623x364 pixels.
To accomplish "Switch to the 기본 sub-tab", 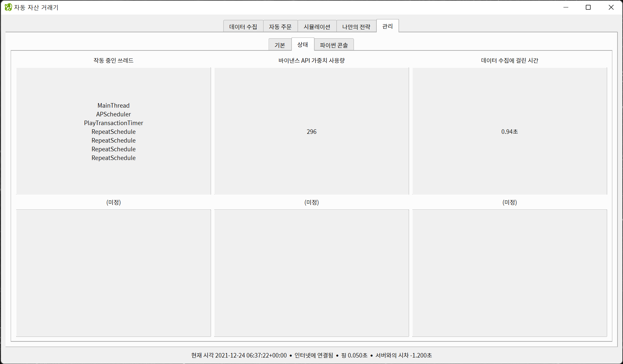I will (280, 45).
